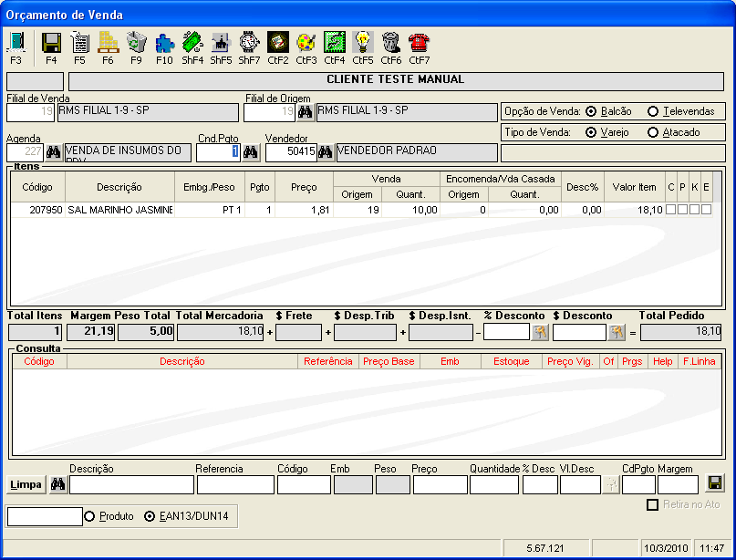Click the F3 exit door icon
The image size is (736, 560).
[16, 43]
